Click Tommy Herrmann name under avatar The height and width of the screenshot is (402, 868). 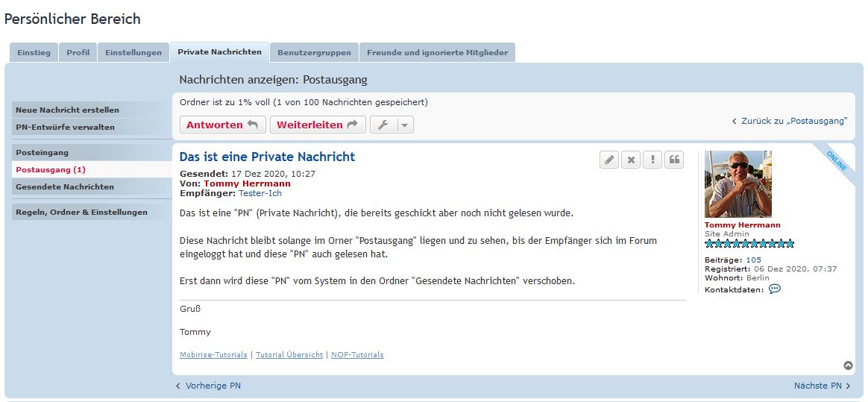742,225
